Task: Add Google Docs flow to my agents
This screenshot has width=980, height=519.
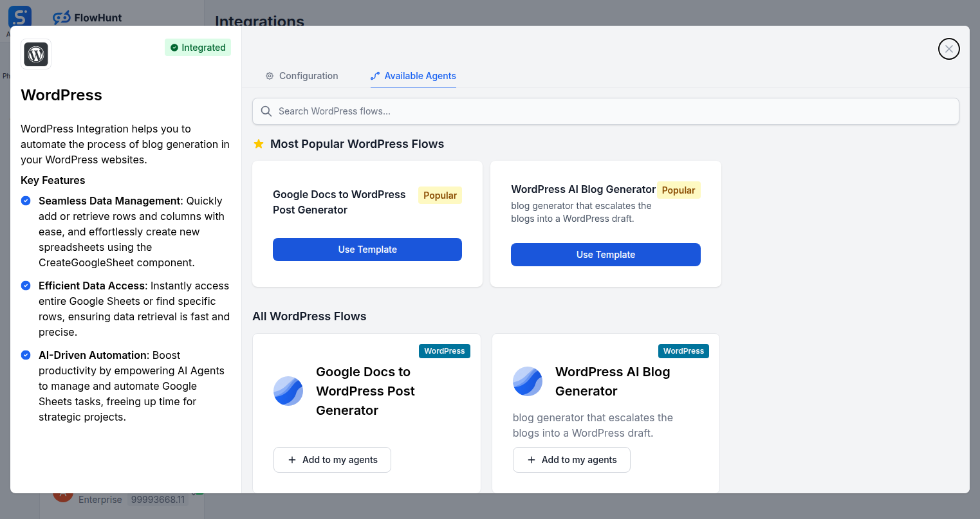Action: click(x=332, y=460)
